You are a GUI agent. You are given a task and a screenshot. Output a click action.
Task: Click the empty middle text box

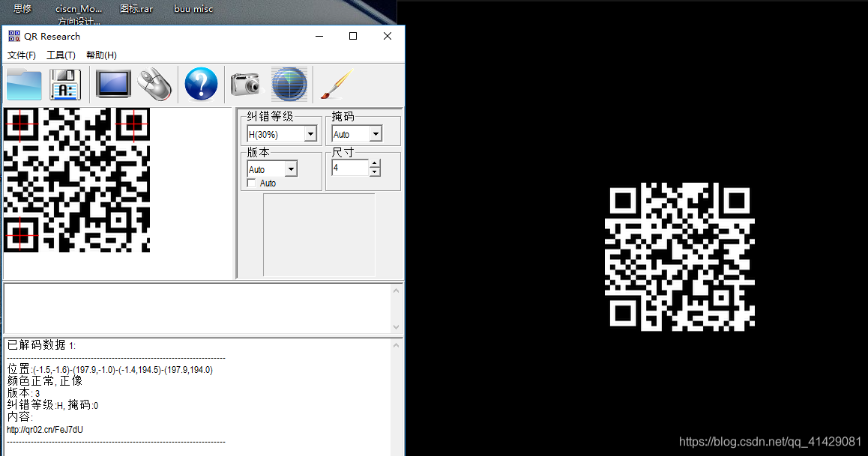197,308
